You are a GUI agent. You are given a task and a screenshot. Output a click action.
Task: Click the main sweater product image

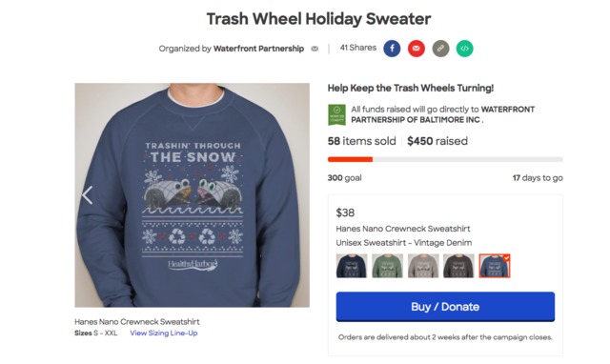[x=193, y=194]
